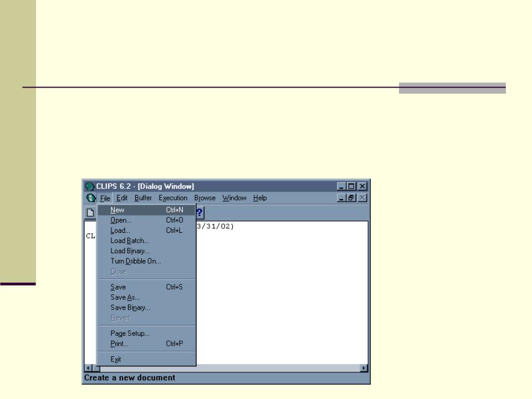Open the Browse menu
This screenshot has width=532, height=399.
[204, 198]
